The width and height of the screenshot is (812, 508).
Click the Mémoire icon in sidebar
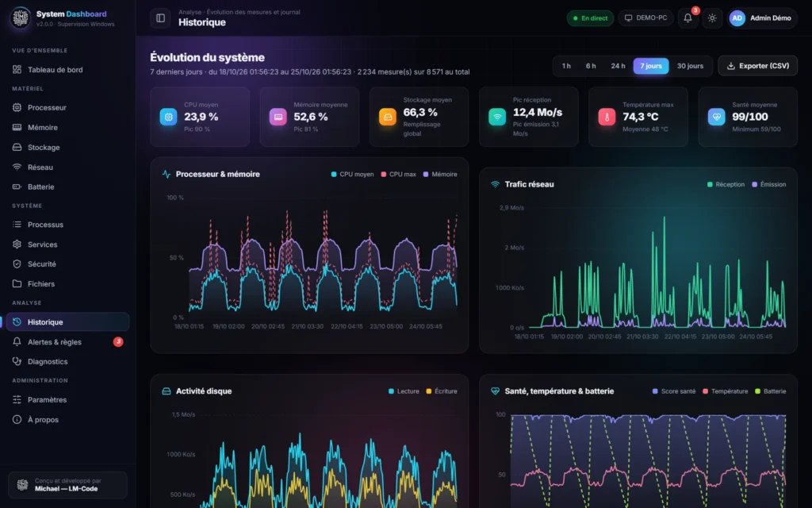coord(17,128)
